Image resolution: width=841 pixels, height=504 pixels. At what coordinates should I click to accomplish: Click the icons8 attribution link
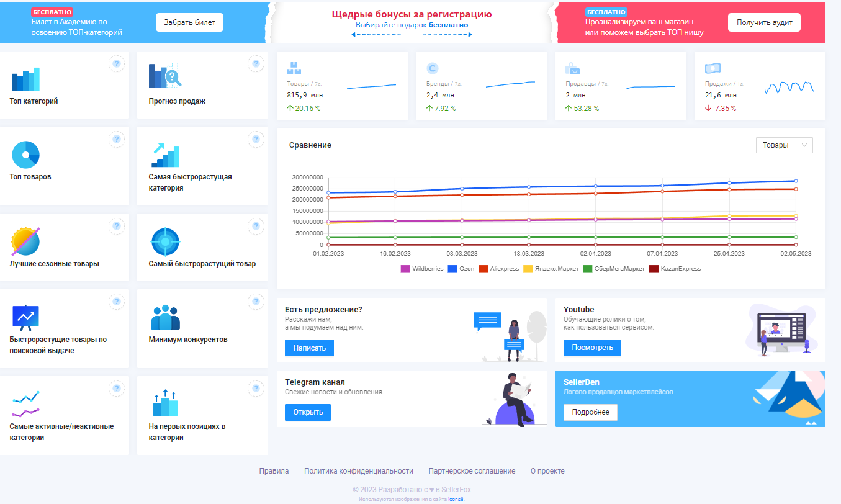[456, 499]
